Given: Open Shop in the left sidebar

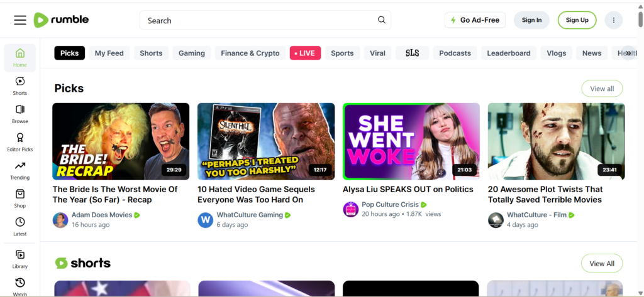Looking at the screenshot, I should (x=20, y=198).
